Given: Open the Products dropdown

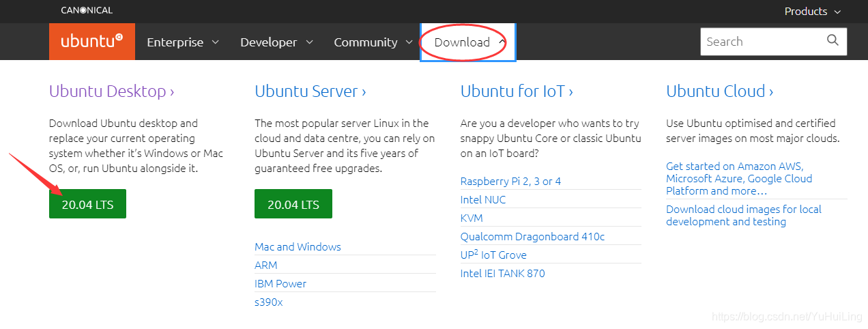Looking at the screenshot, I should (x=813, y=12).
